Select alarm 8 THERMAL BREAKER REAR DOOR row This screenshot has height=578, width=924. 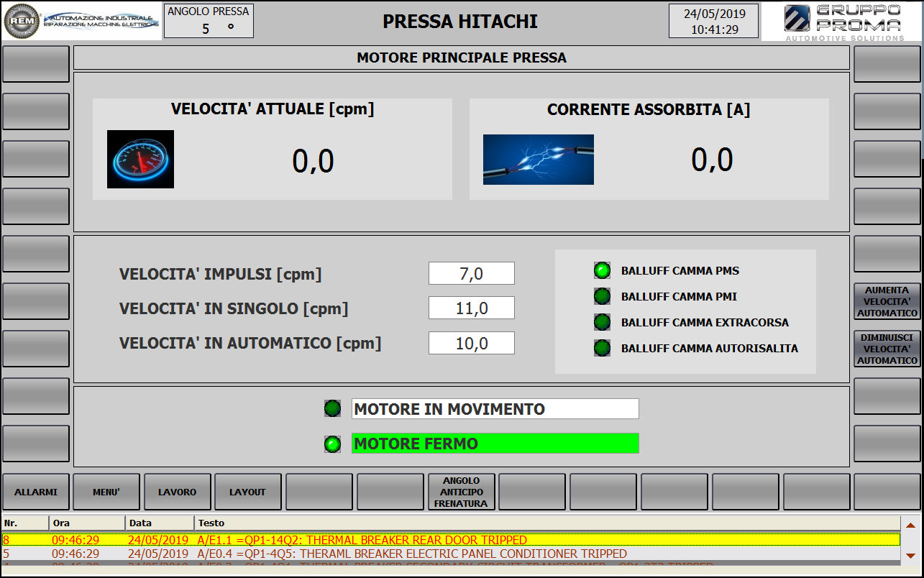tap(451, 540)
